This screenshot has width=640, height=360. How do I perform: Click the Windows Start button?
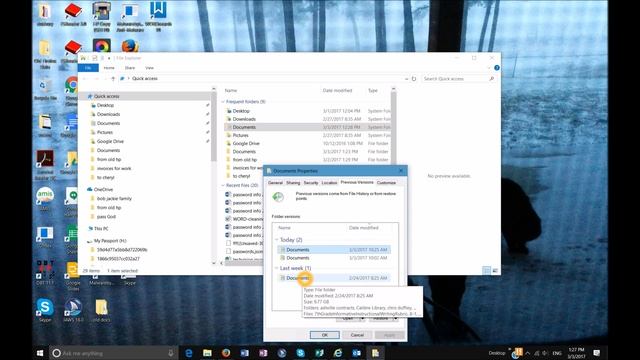click(40, 353)
